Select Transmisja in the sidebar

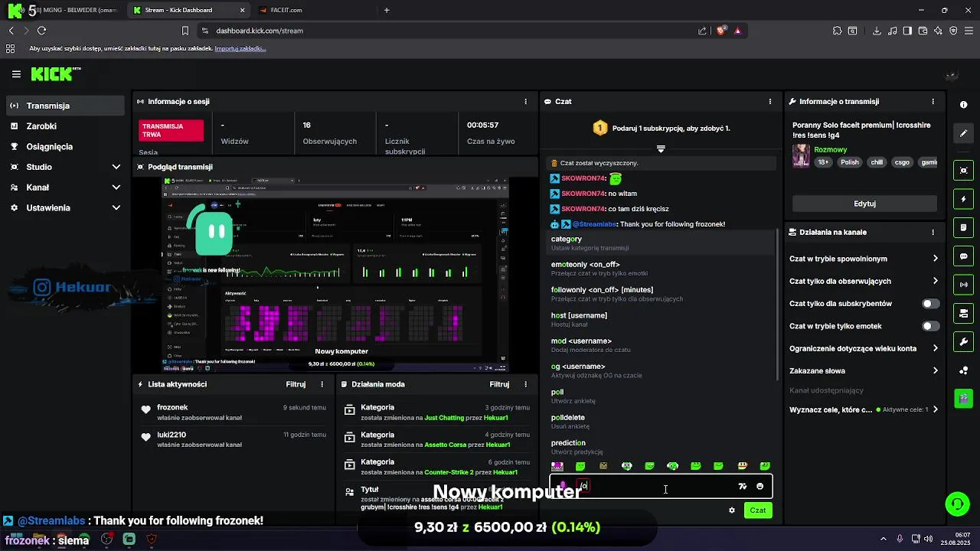point(65,106)
